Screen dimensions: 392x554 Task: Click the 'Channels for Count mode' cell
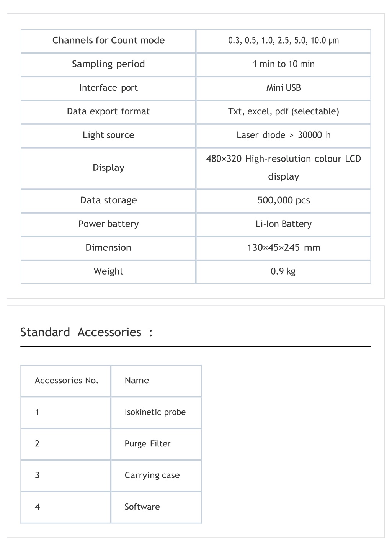(108, 41)
